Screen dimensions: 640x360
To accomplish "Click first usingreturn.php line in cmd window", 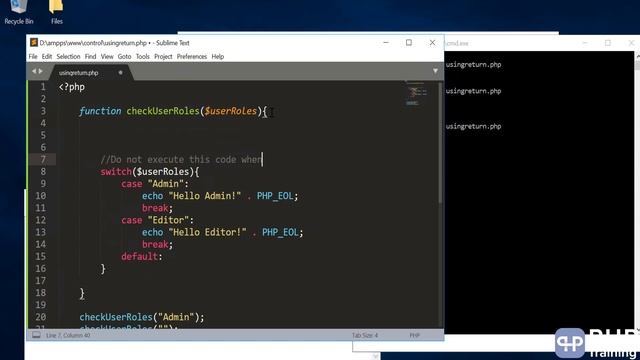I will point(473,64).
